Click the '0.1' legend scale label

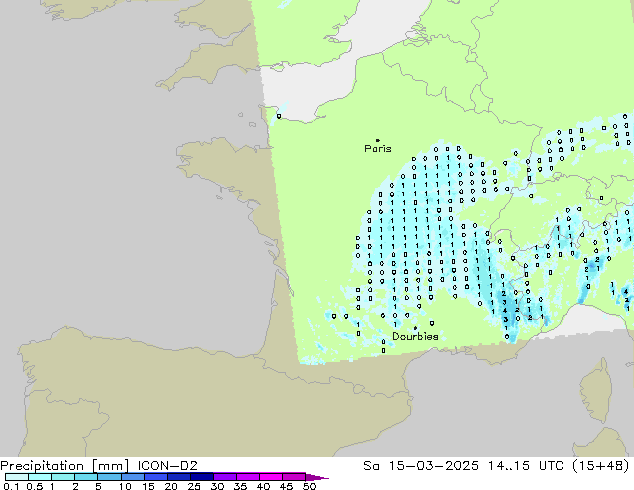click(11, 486)
